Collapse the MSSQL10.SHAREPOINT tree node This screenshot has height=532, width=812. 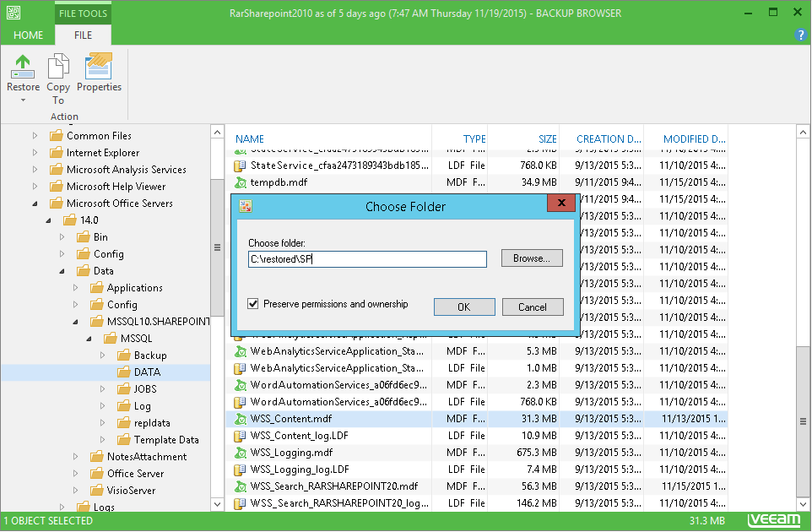(x=75, y=322)
